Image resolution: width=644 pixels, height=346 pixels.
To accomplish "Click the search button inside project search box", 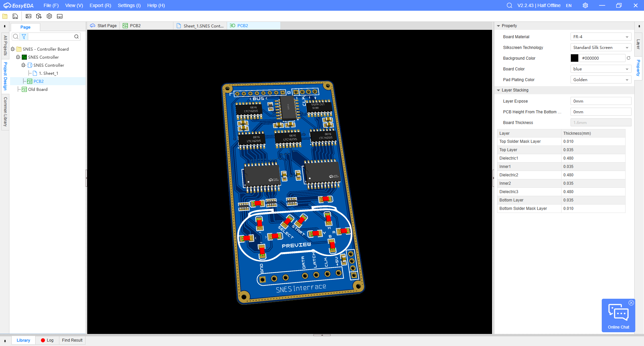I will tap(76, 37).
